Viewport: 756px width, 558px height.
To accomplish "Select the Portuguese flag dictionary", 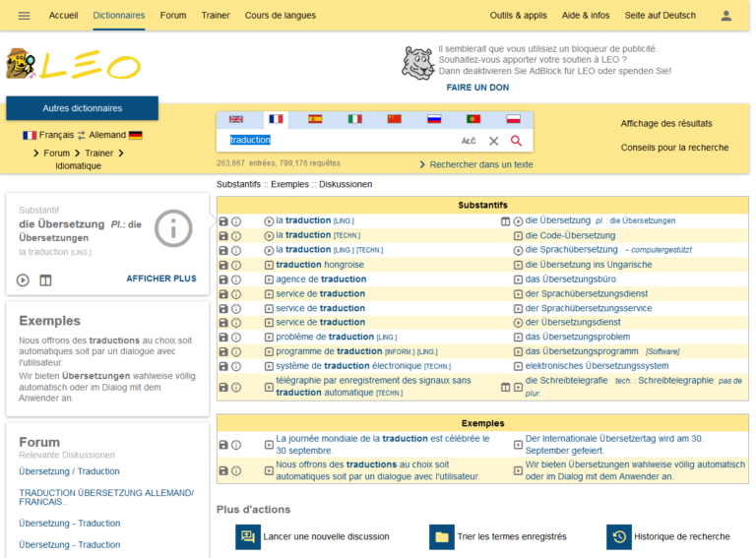I will [x=473, y=119].
